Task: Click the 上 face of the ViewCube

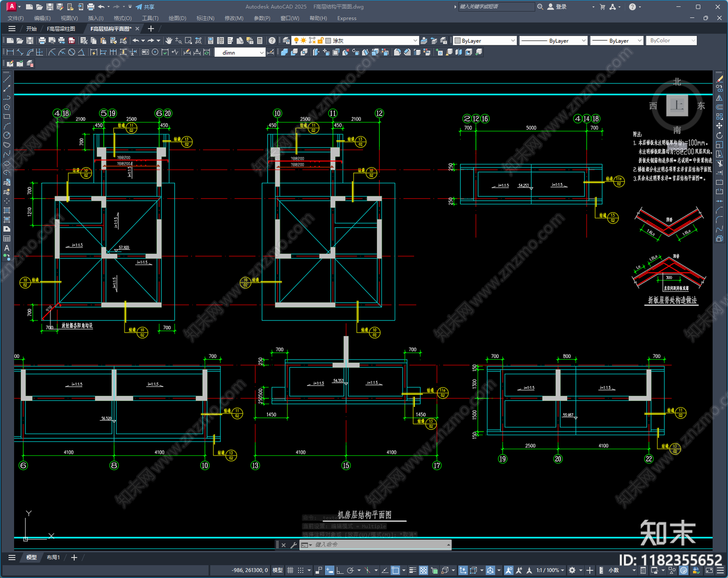Action: point(677,106)
